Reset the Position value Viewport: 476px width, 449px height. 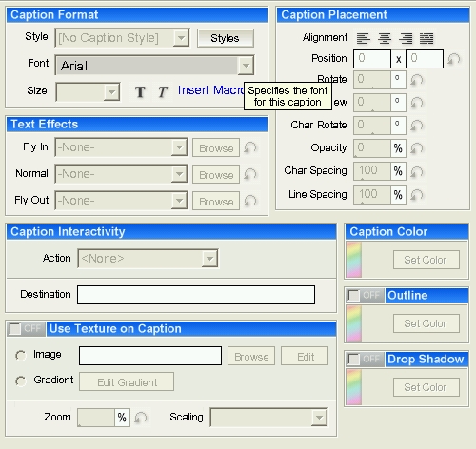click(454, 59)
